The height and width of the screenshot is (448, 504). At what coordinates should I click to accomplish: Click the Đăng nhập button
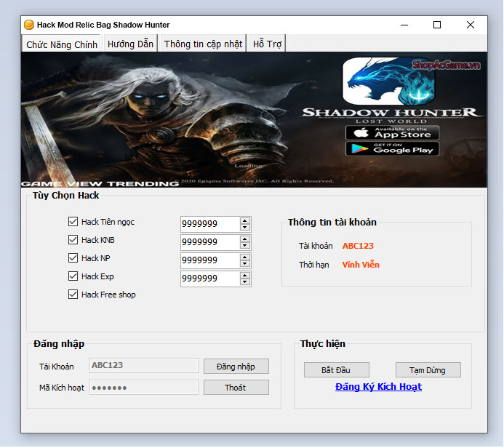[236, 367]
